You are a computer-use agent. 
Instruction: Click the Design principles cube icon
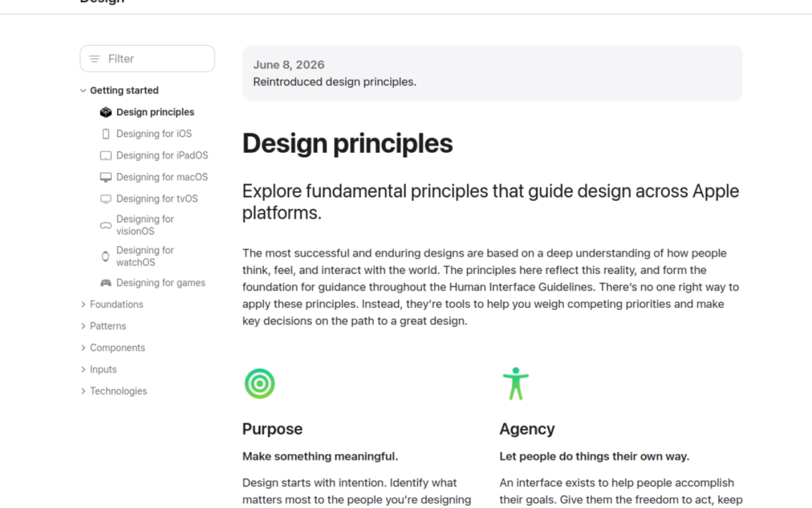coord(106,112)
